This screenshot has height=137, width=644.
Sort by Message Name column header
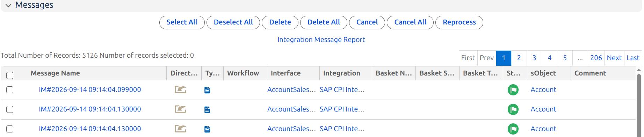(x=55, y=73)
